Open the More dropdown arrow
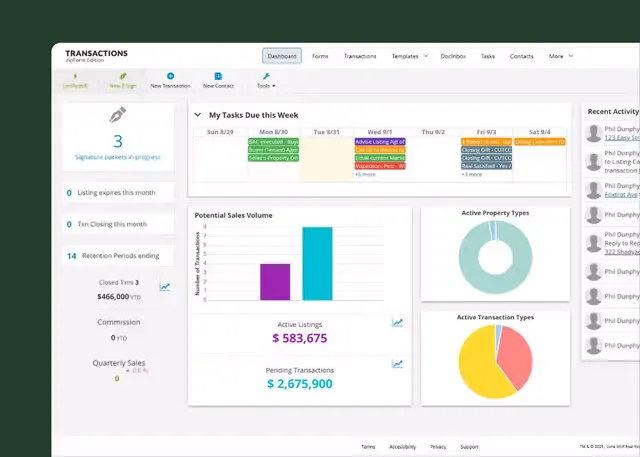This screenshot has height=457, width=640. 571,56
